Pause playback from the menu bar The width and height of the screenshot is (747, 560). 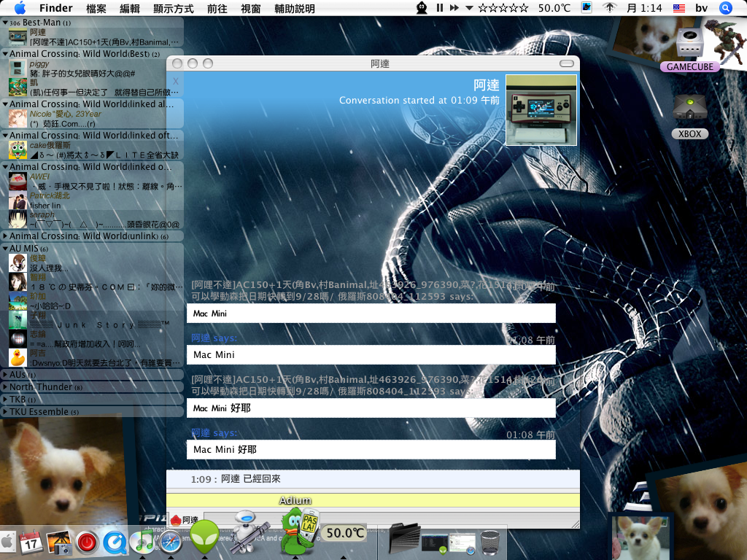[440, 8]
